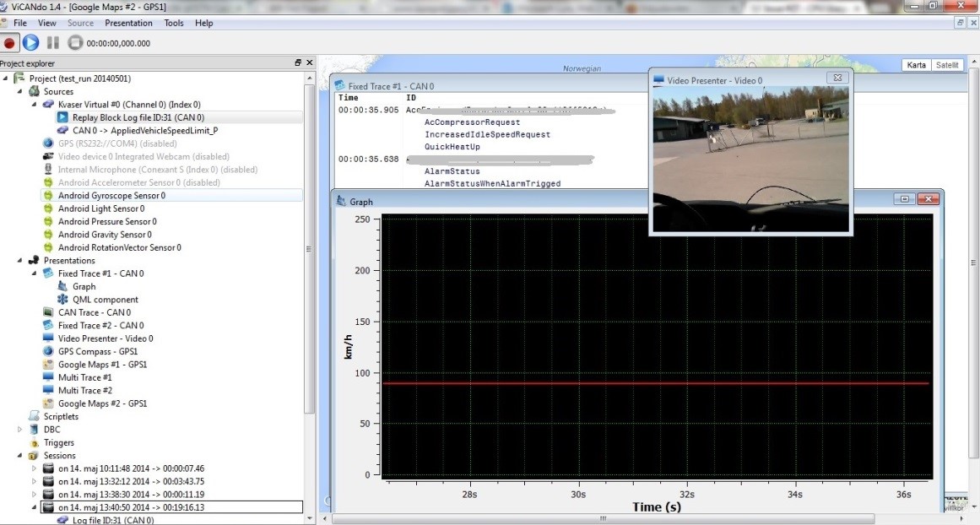This screenshot has width=980, height=525.
Task: Collapse the Sources tree node
Action: pyautogui.click(x=20, y=91)
